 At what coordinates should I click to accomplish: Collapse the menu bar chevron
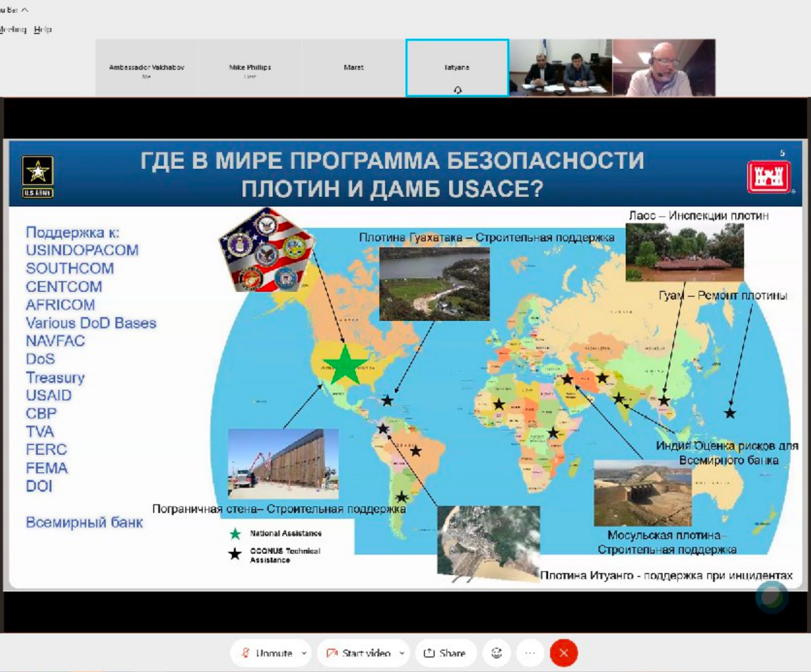(x=25, y=10)
